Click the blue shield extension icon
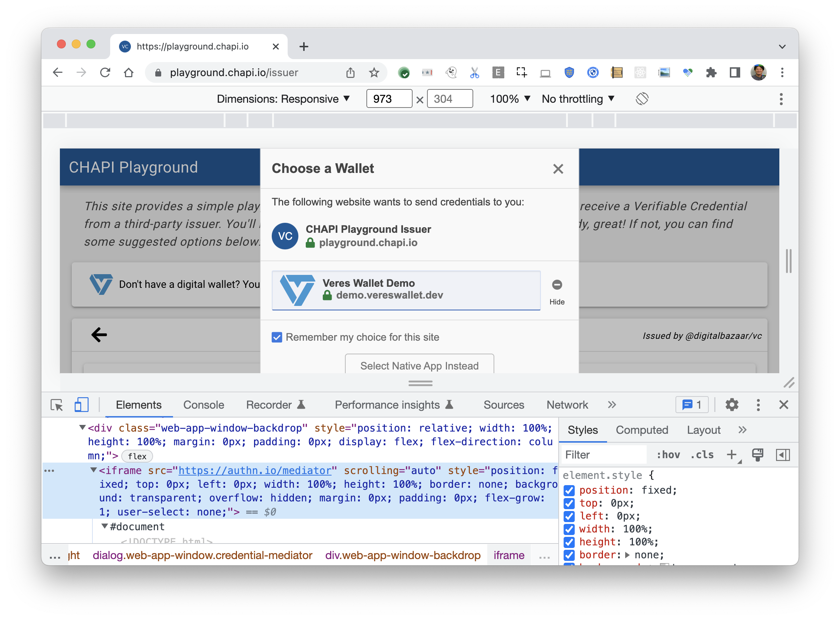The image size is (840, 620). pyautogui.click(x=569, y=72)
